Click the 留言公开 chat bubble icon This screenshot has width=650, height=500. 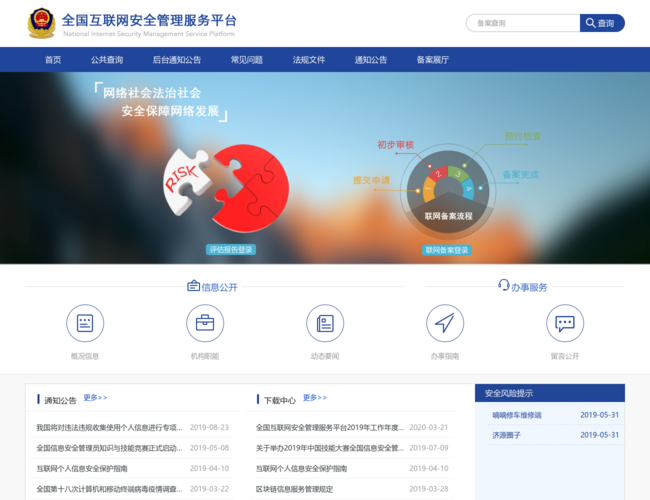[x=565, y=323]
